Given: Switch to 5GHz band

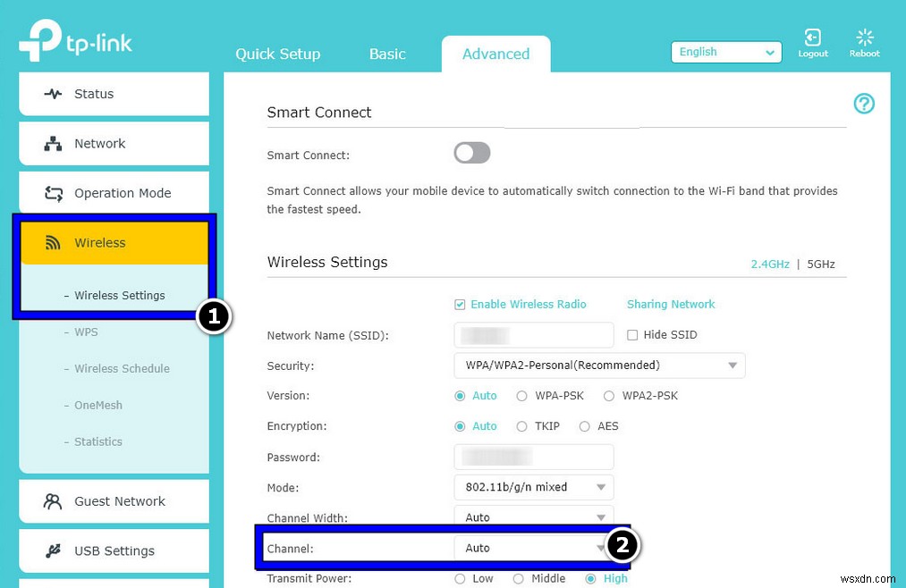Looking at the screenshot, I should [820, 265].
